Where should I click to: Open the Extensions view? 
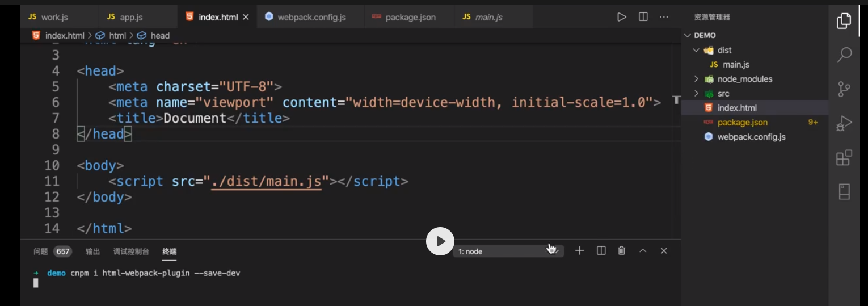pos(844,157)
